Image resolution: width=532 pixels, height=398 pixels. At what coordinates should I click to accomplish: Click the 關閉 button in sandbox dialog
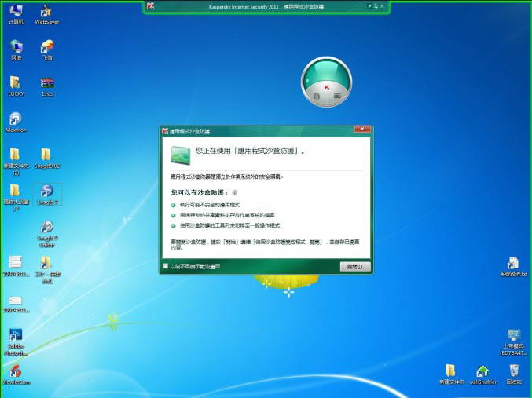355,266
